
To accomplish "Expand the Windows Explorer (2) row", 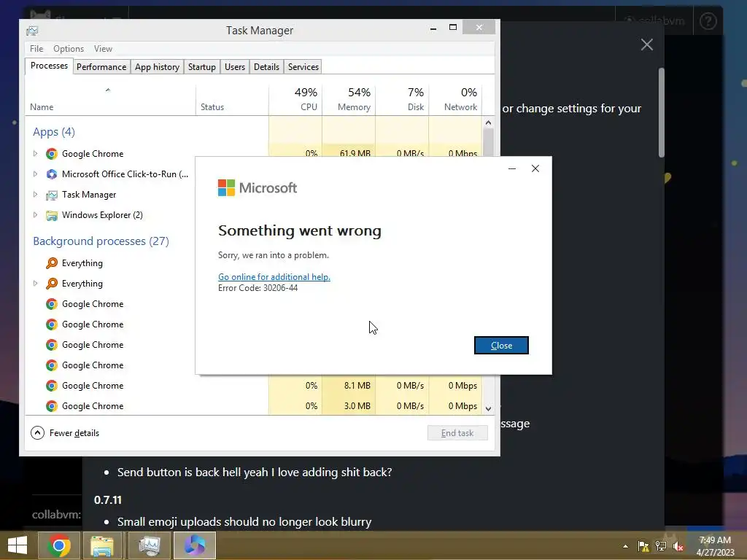I will (x=35, y=215).
